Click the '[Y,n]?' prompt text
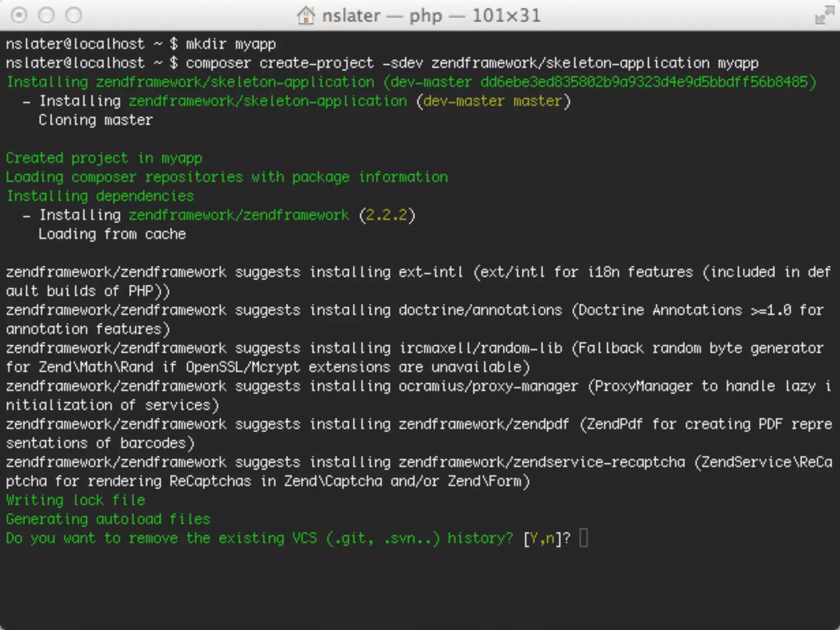Screen dimensions: 840x630 point(547,538)
